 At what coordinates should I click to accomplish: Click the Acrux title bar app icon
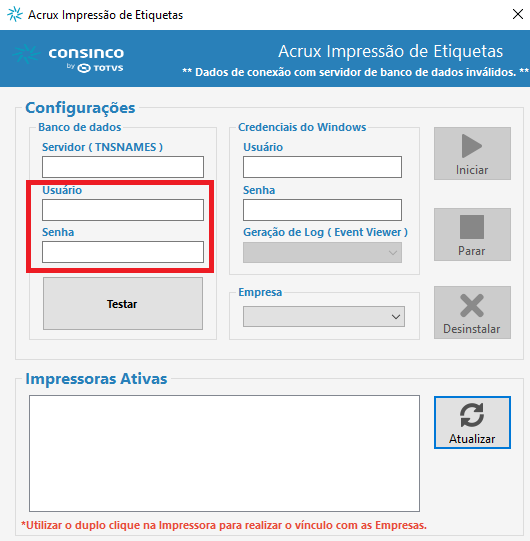point(15,14)
